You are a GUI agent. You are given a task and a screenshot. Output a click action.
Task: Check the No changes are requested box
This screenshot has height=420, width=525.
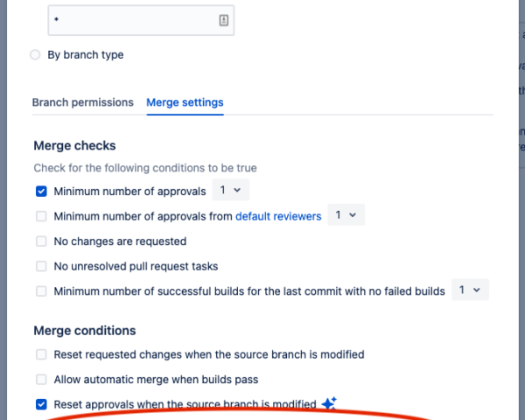[x=41, y=241]
